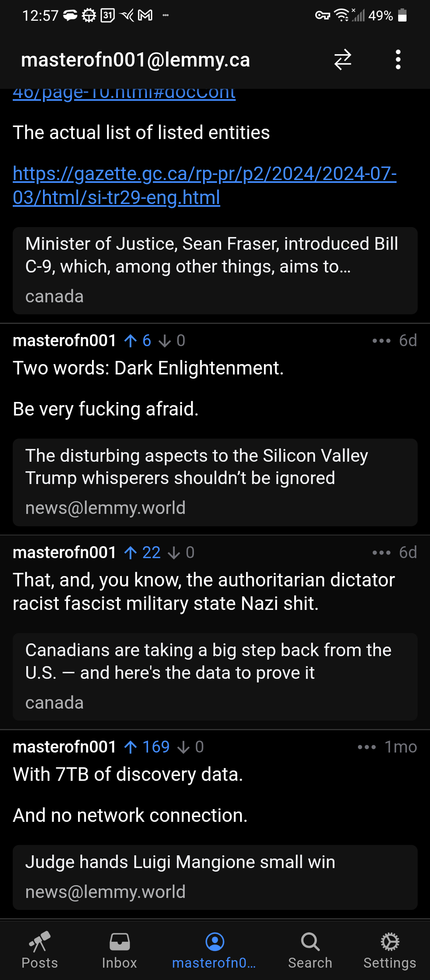430x980 pixels.
Task: Open more options on the 6d Dark Enlightenment comment
Action: click(x=381, y=341)
